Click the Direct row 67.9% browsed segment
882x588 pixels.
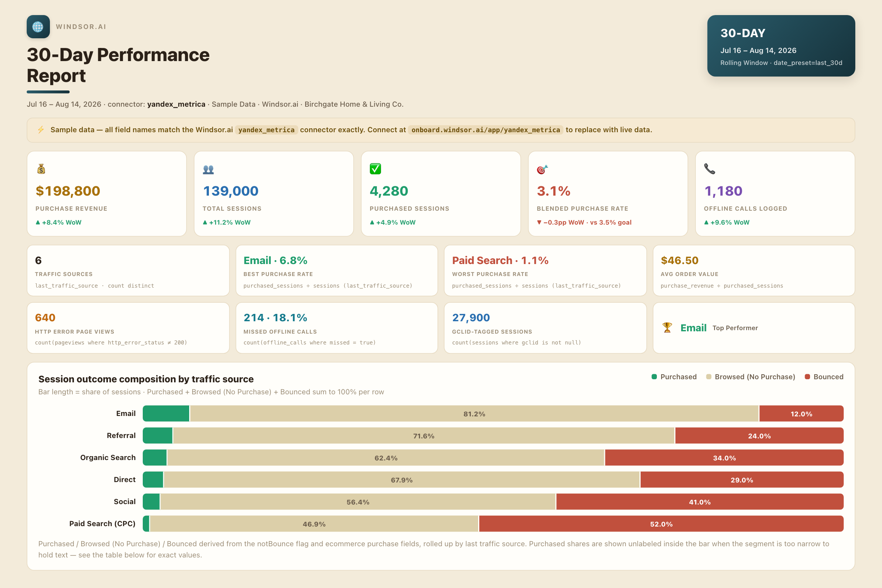[x=402, y=480]
